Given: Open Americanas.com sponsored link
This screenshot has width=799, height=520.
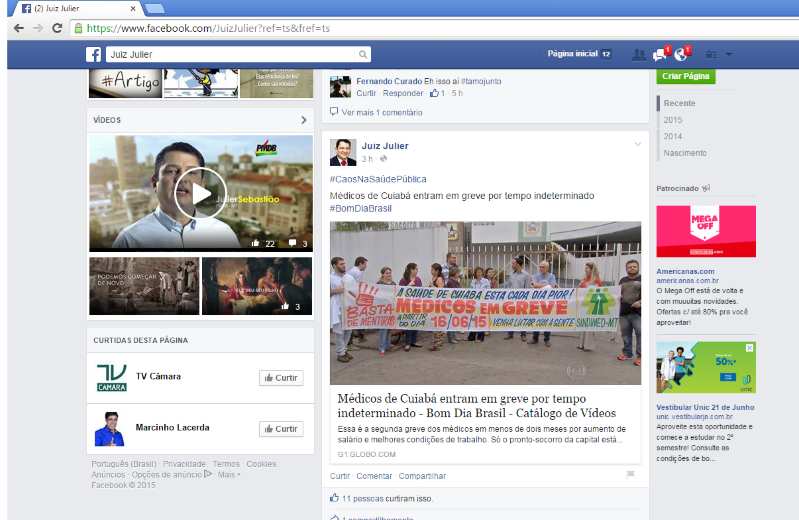Looking at the screenshot, I should click(685, 272).
